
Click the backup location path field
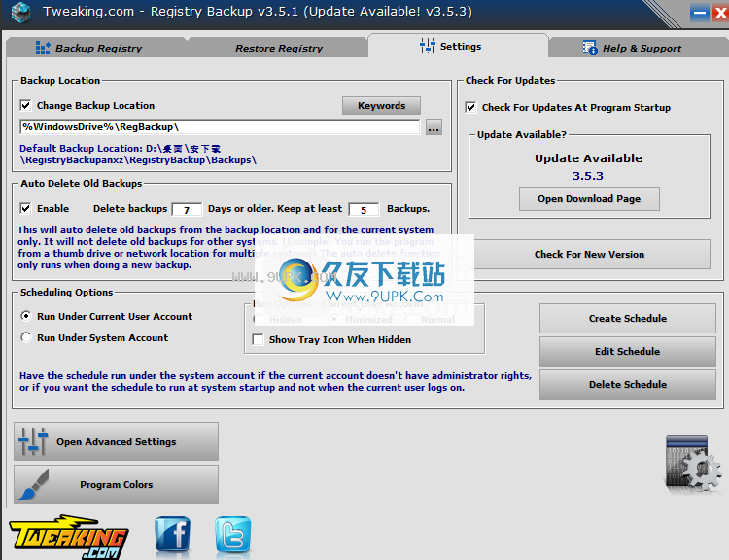coord(220,127)
